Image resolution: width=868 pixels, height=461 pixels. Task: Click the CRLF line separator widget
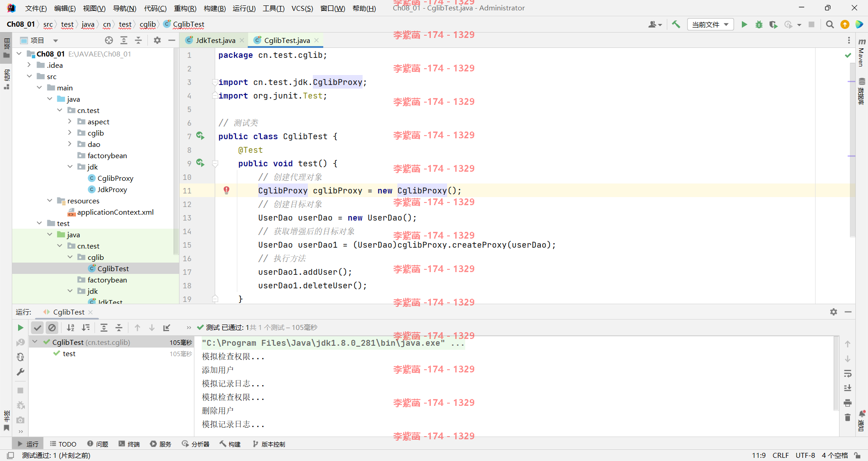780,455
